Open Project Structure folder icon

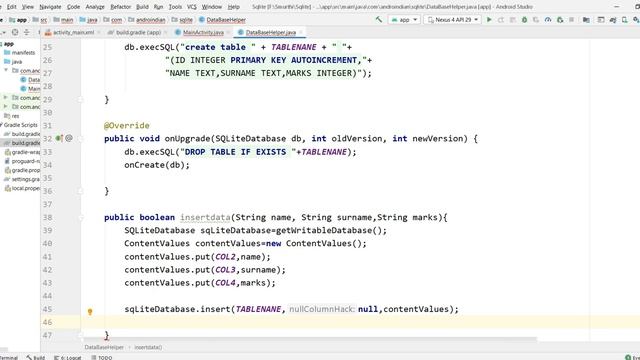pyautogui.click(x=586, y=20)
